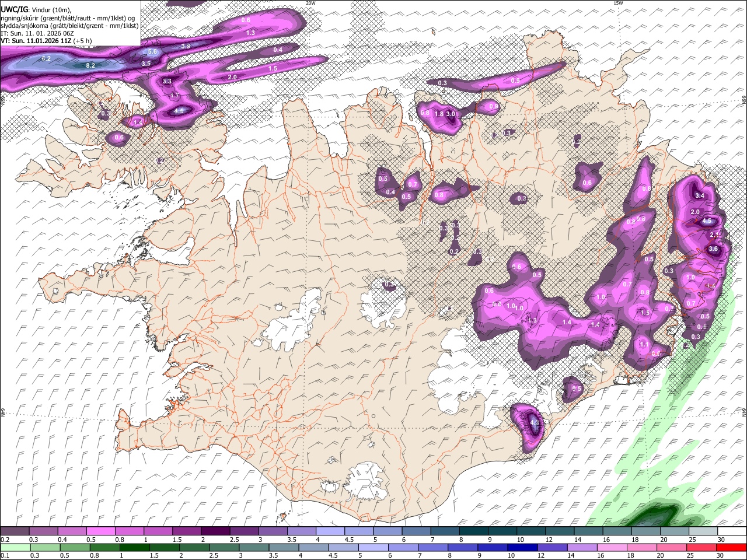This screenshot has height=560, width=747.
Task: Pick the pale green swatch between 0.1 and 0.3, lower row
Action: [15, 548]
